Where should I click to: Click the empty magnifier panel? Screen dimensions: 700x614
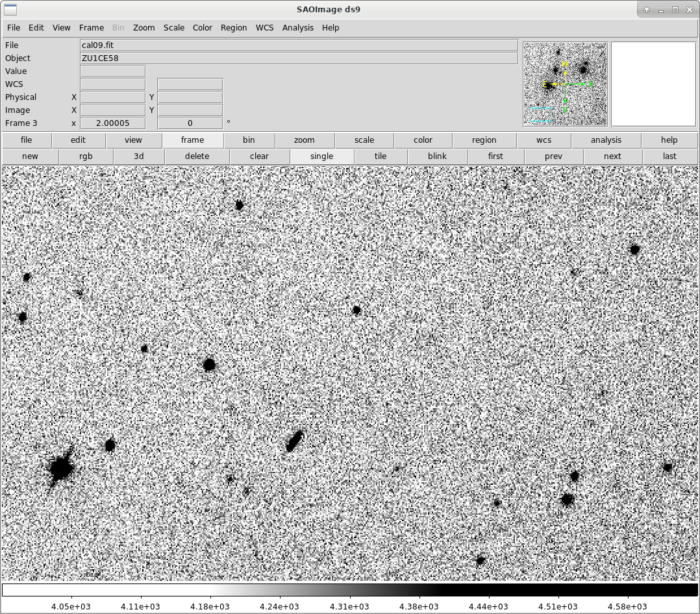653,84
